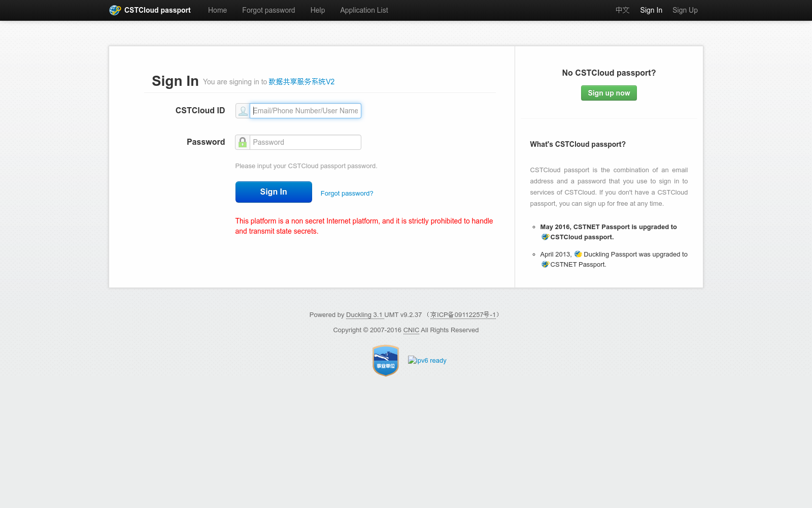
Task: Click the globe icon before CSTCloud passport bullet
Action: click(545, 237)
